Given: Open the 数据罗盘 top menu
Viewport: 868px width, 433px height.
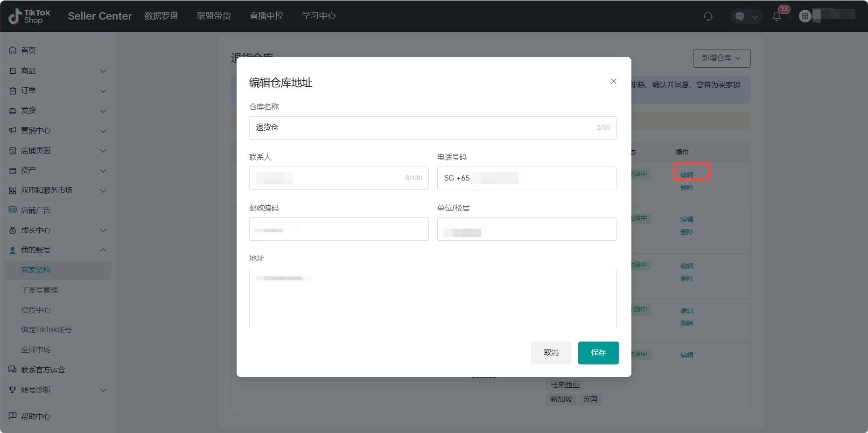Looking at the screenshot, I should click(x=161, y=16).
